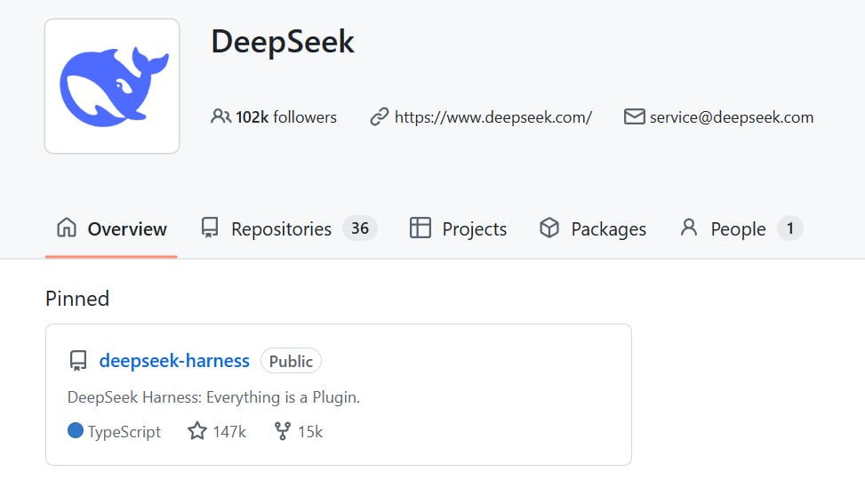Click the People person icon
865x504 pixels.
point(689,228)
